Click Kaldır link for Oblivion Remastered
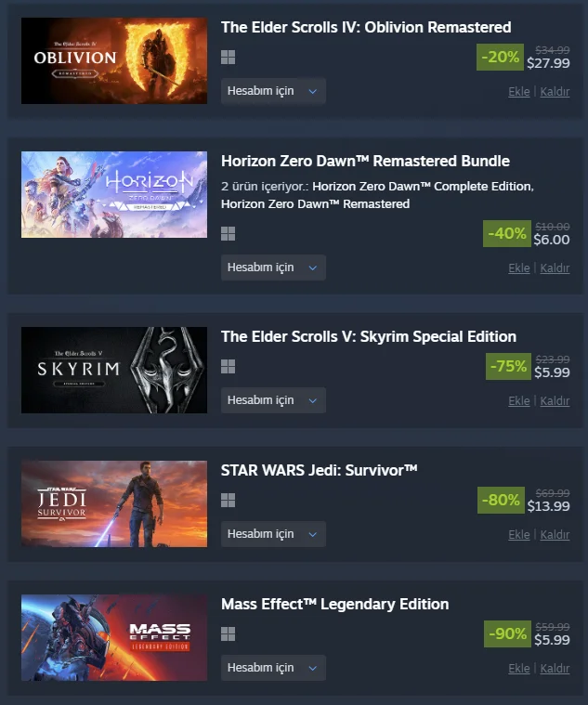Image resolution: width=588 pixels, height=705 pixels. [x=555, y=91]
